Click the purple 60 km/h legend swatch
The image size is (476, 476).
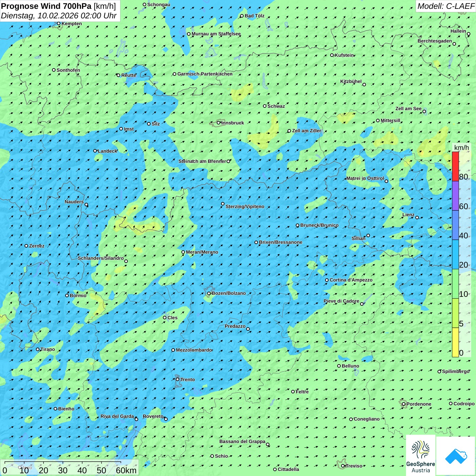(x=455, y=196)
